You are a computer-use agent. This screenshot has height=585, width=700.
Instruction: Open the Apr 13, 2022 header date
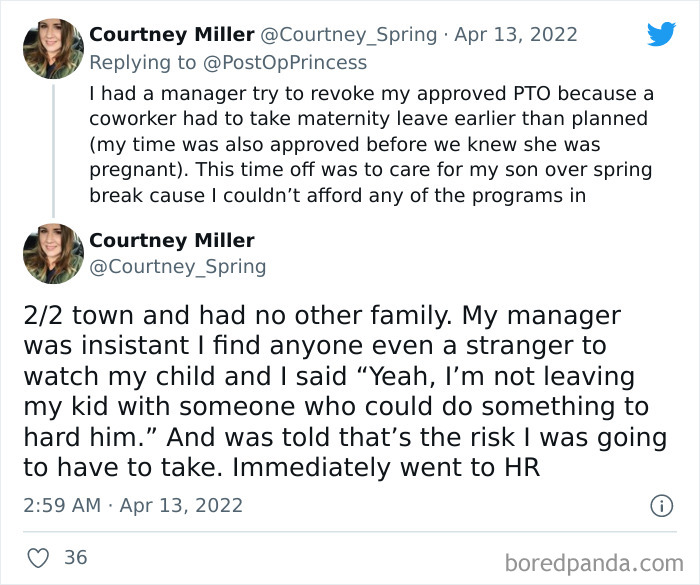[x=516, y=34]
